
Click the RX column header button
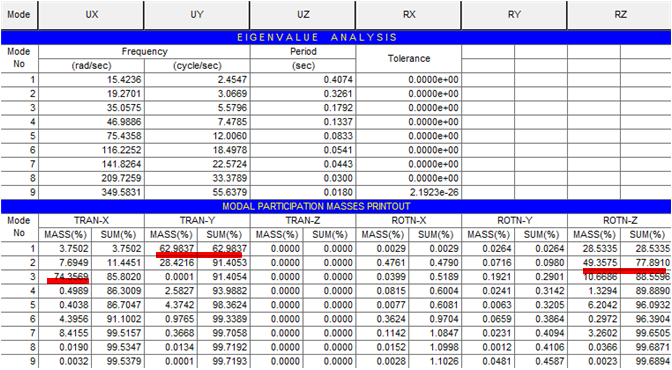click(x=408, y=15)
